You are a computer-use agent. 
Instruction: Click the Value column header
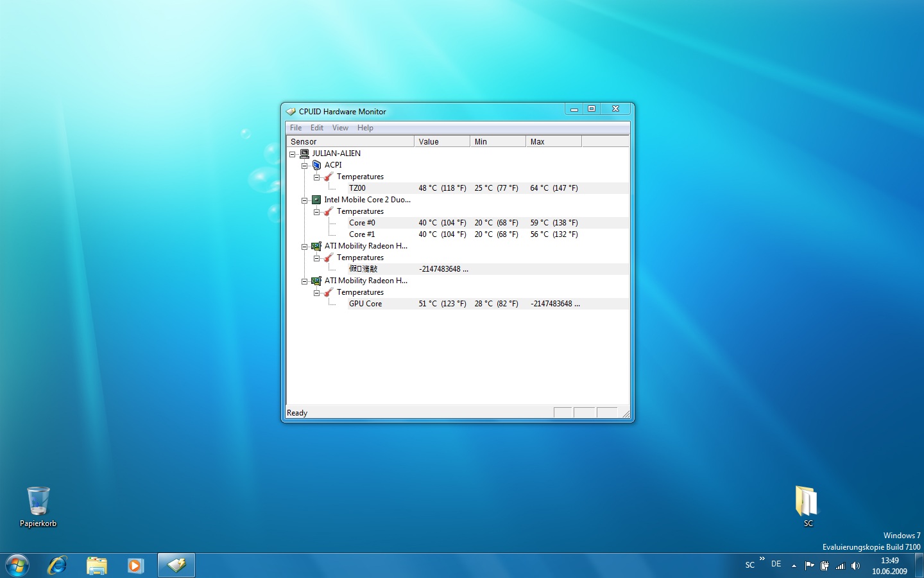(442, 141)
